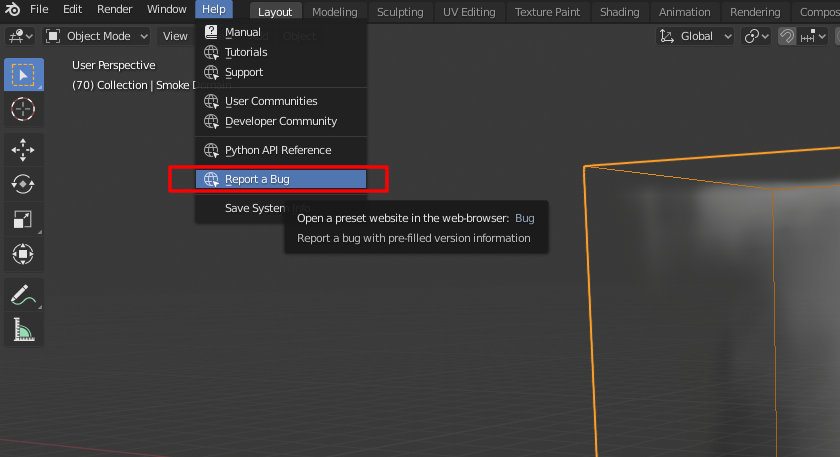Switch to the Rendering workspace tab
840x457 pixels.
pos(755,12)
